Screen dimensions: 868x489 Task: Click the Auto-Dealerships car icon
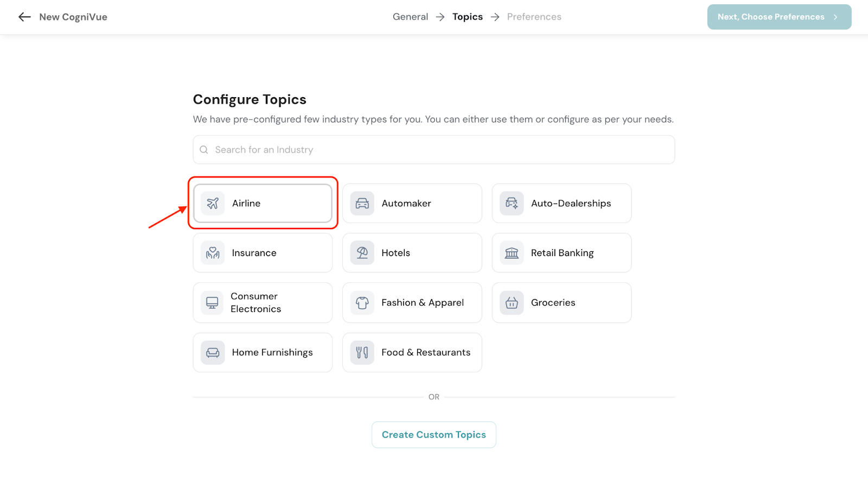point(512,204)
